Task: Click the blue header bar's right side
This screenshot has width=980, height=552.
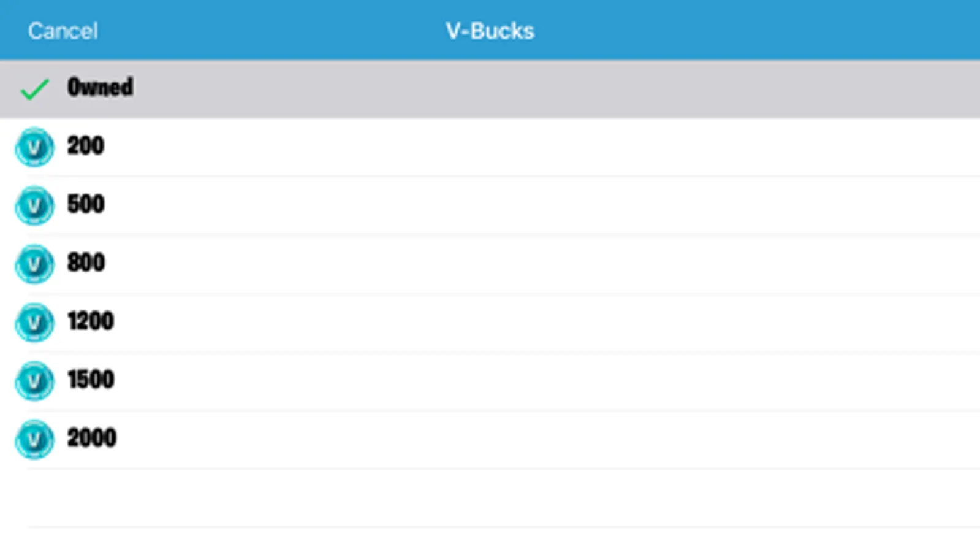Action: pos(858,31)
